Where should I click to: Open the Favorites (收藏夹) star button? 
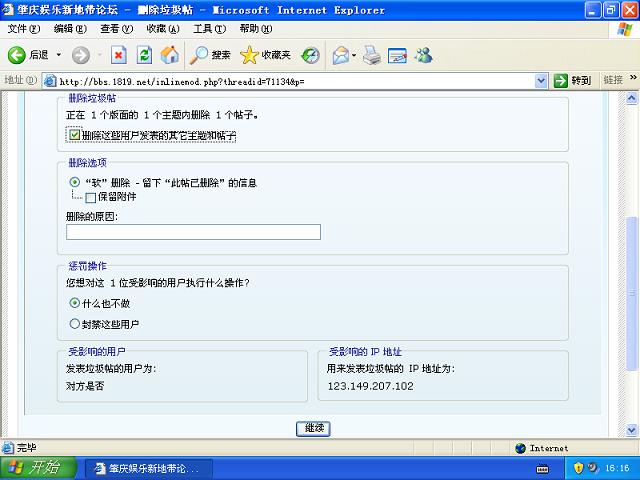[x=264, y=55]
